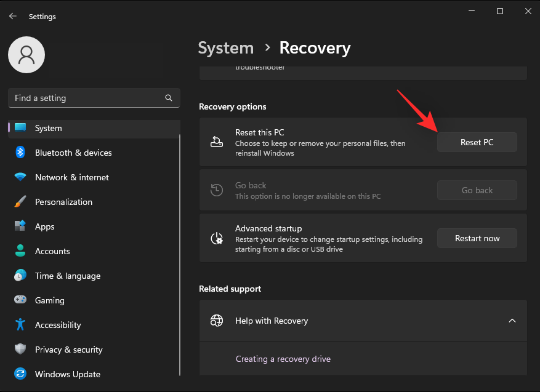Click the Reset PC button
Viewport: 540px width, 392px height.
[x=477, y=142]
